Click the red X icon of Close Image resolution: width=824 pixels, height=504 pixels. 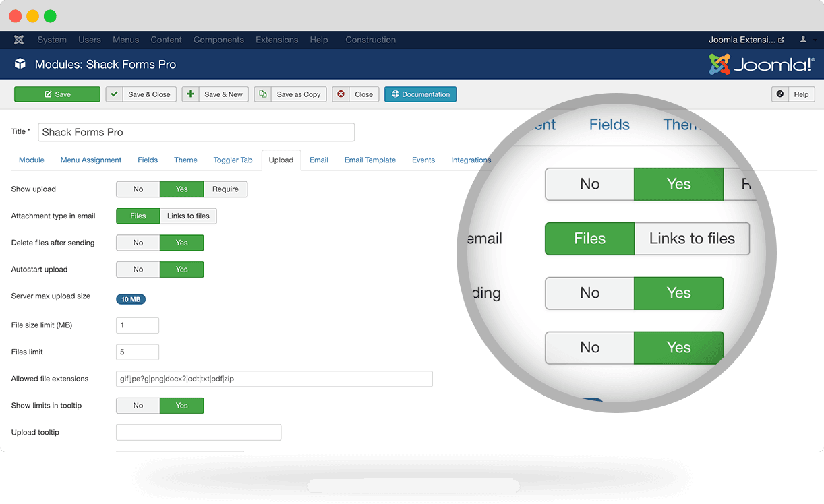341,94
